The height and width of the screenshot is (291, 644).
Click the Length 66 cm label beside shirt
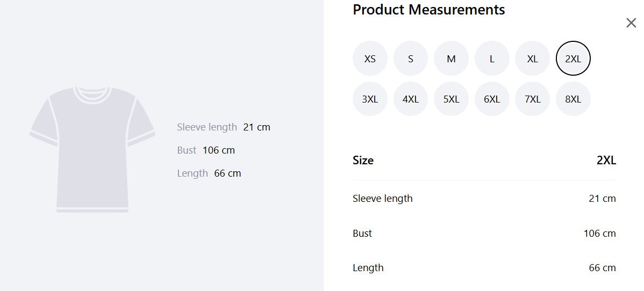tap(209, 173)
